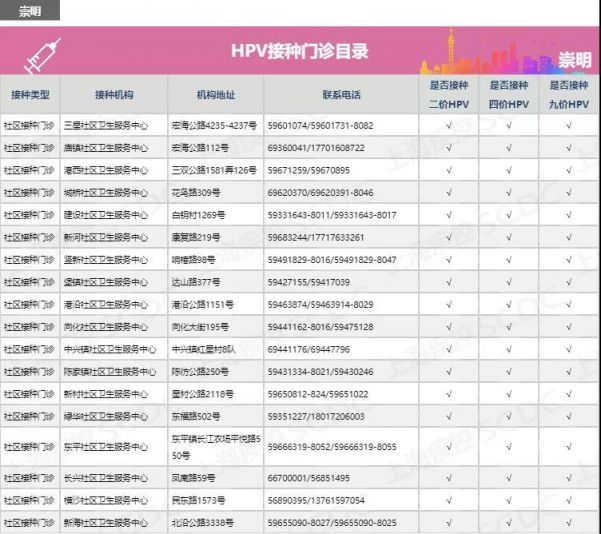Click phone 59491829-8016/59491829-8047
601x534 pixels.
coord(332,260)
